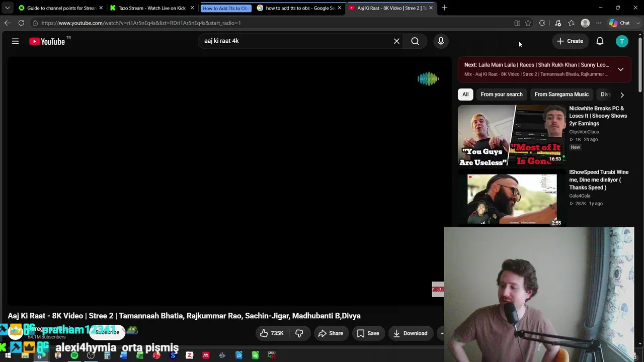Click the subscribe watermark on video
This screenshot has height=362, width=644.
pyautogui.click(x=438, y=289)
